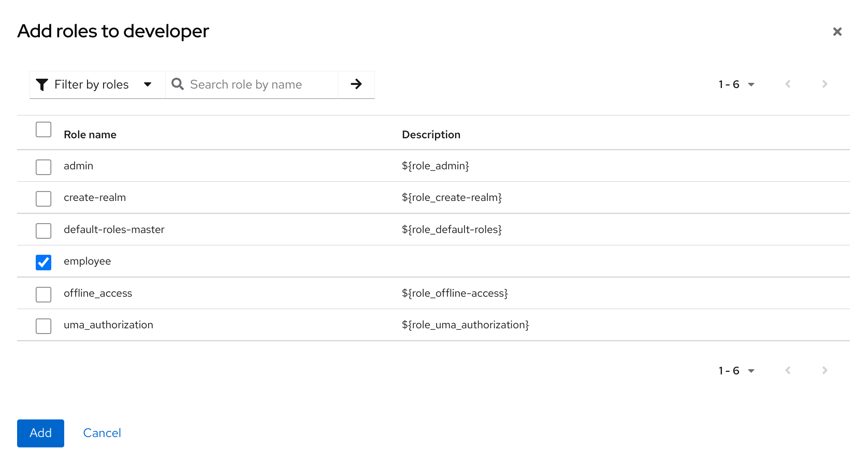Close the Add roles dialog
The width and height of the screenshot is (868, 465).
837,32
